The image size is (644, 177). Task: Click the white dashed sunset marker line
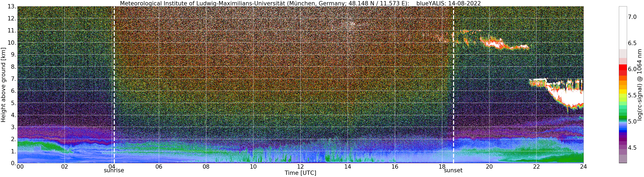[x=453, y=85]
